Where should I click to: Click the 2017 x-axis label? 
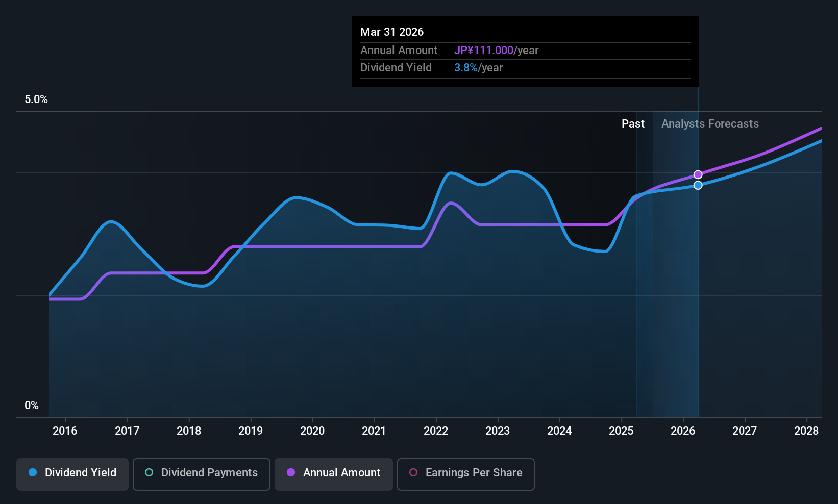coord(127,431)
